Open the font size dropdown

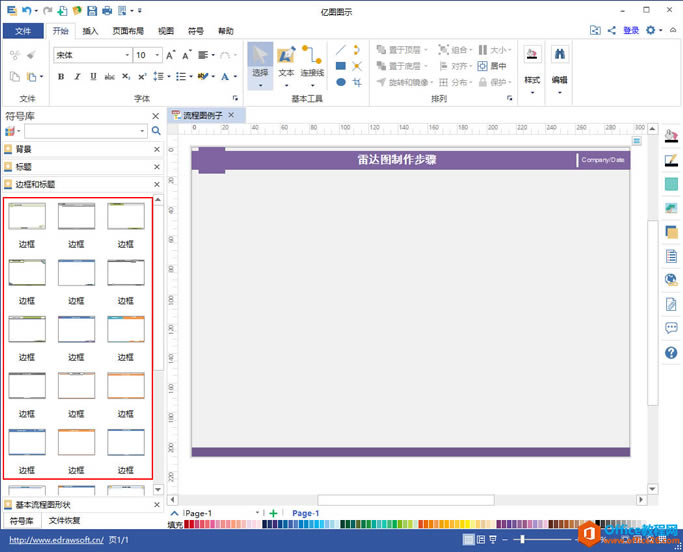click(x=157, y=56)
